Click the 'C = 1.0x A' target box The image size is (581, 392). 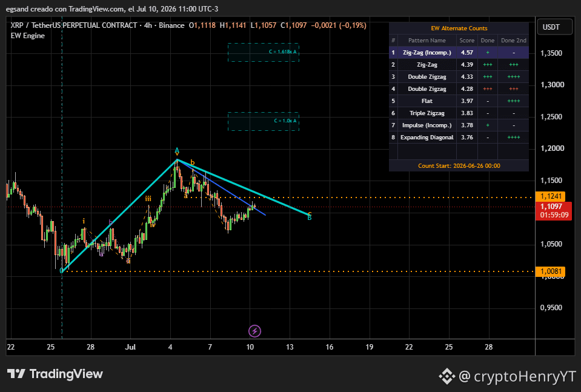[264, 121]
